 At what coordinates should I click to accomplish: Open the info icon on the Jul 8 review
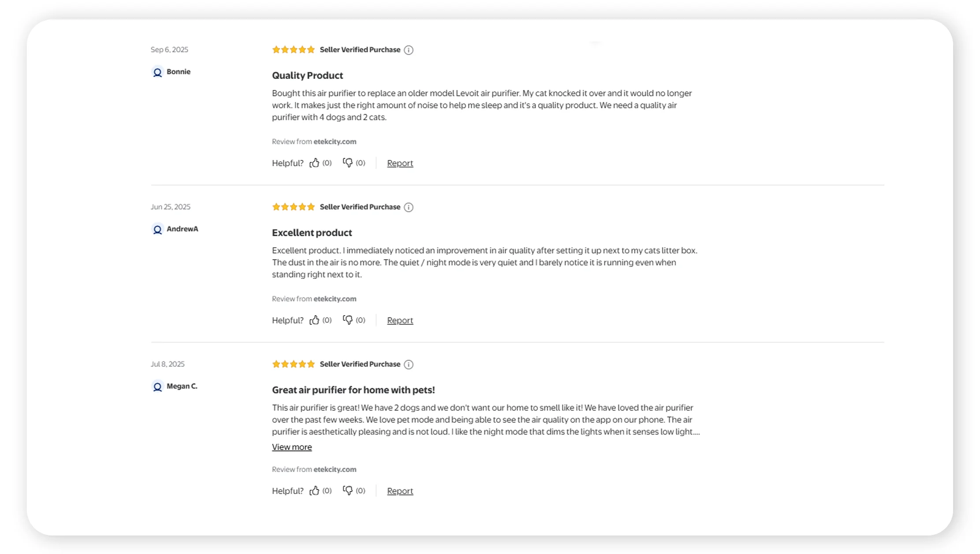(x=409, y=364)
